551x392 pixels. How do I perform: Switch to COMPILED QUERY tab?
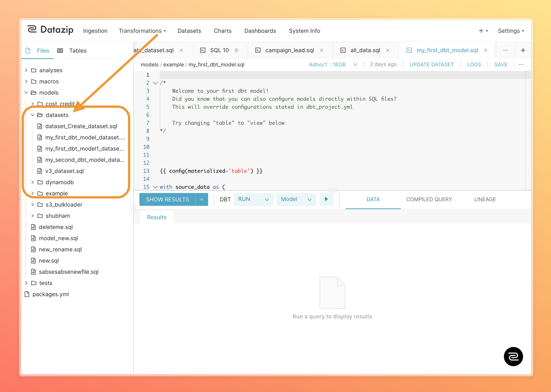pyautogui.click(x=429, y=199)
